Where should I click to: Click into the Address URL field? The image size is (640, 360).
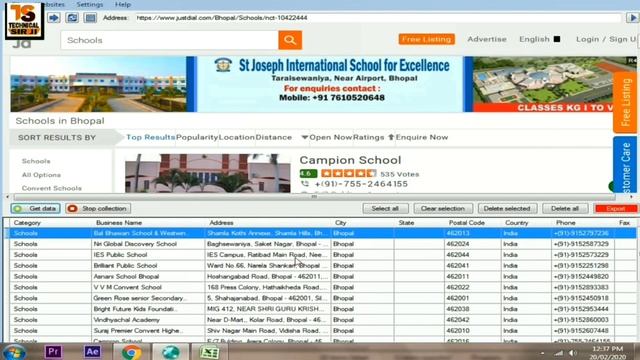click(378, 18)
